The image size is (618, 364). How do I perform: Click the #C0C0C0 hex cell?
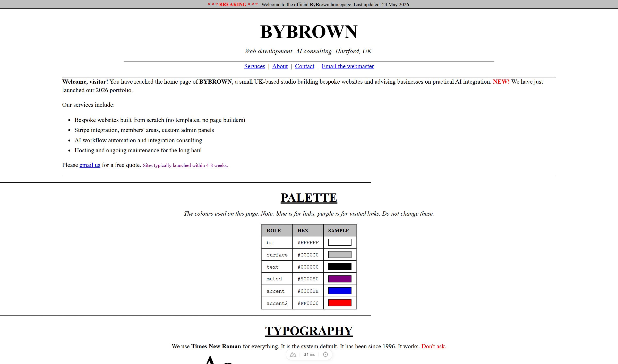(308, 255)
